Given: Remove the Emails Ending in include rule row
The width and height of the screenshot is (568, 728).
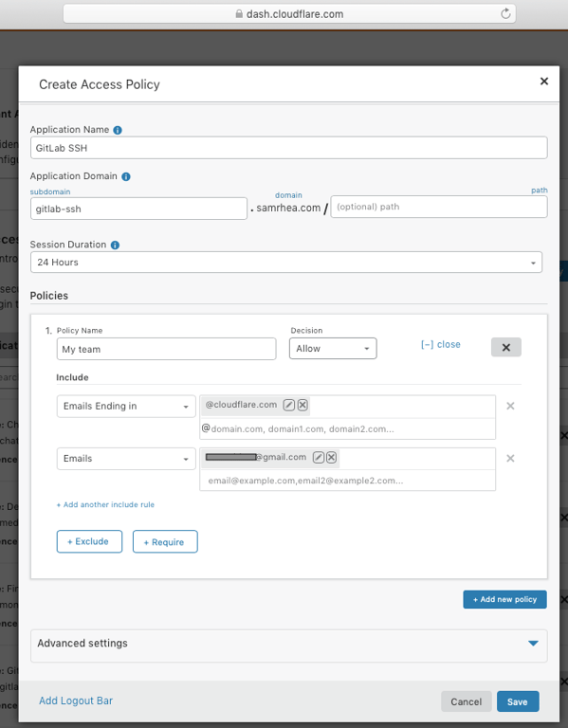Looking at the screenshot, I should click(510, 407).
